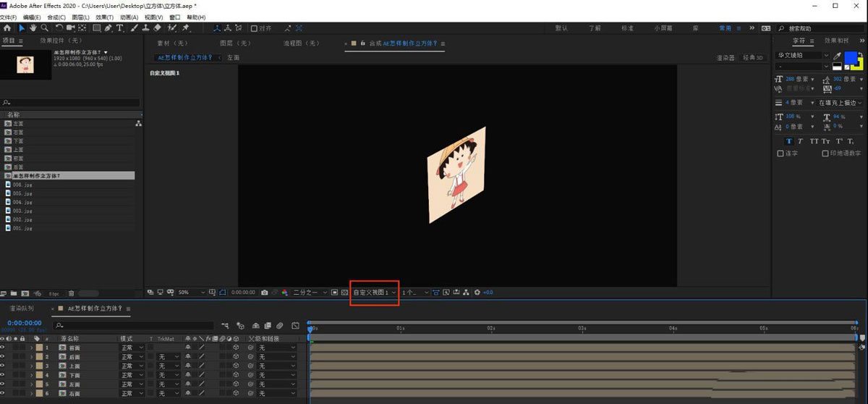Click the Draft 3D icon in timeline
Screen dimensions: 868x404
(x=240, y=326)
